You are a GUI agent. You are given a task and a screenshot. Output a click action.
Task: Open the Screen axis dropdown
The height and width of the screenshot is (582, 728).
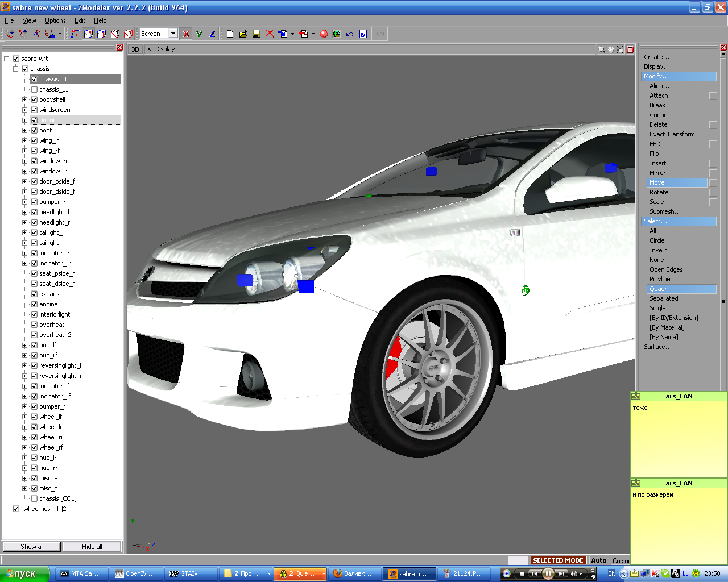tap(173, 34)
